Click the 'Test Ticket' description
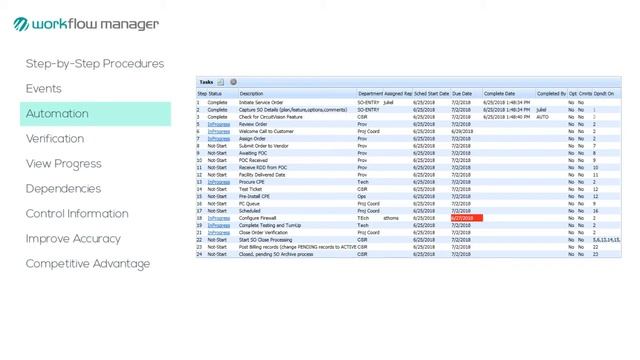The height and width of the screenshot is (360, 640). (251, 189)
